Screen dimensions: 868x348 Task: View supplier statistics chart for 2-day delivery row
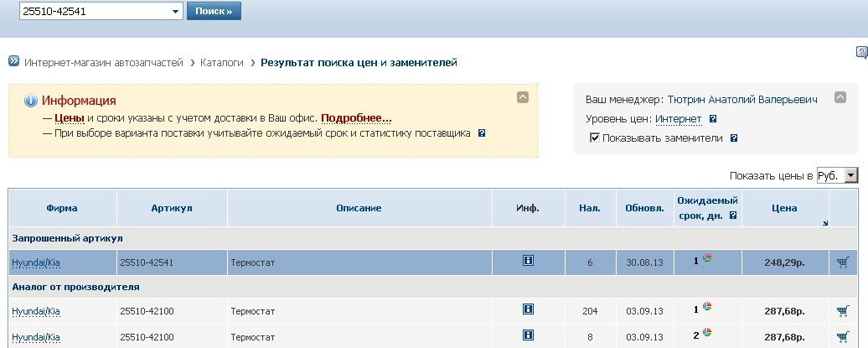click(x=707, y=332)
